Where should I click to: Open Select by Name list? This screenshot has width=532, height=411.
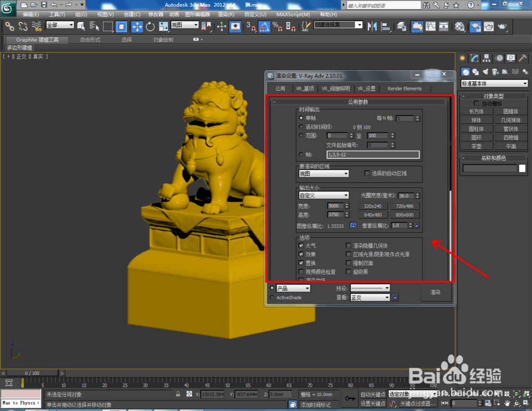(94, 27)
